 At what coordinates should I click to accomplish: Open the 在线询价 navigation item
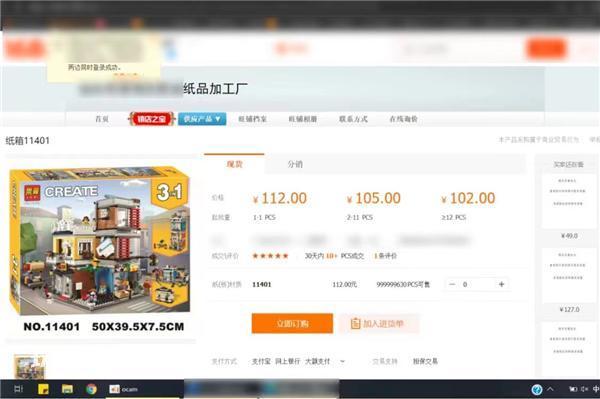403,119
